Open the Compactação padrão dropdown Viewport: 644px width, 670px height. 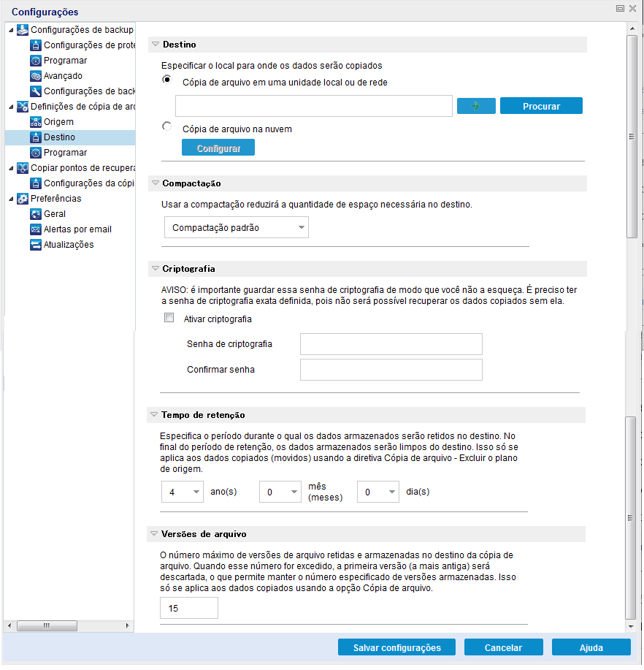[236, 228]
